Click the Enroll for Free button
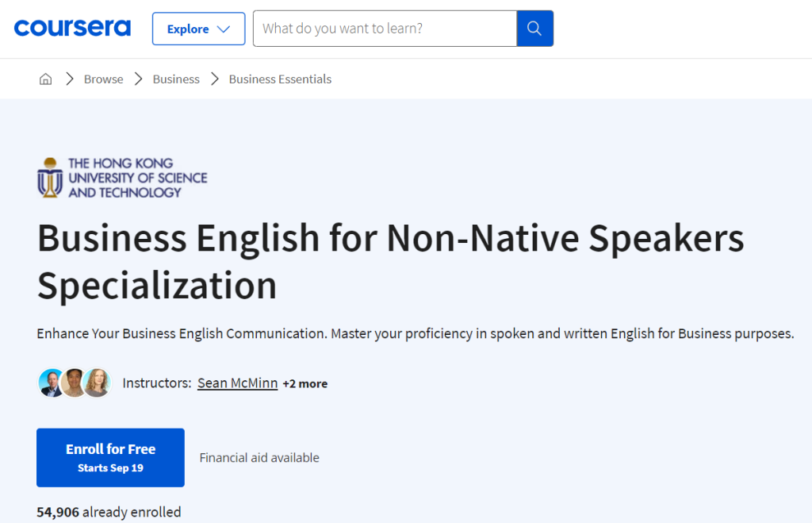The image size is (812, 523). [x=110, y=457]
